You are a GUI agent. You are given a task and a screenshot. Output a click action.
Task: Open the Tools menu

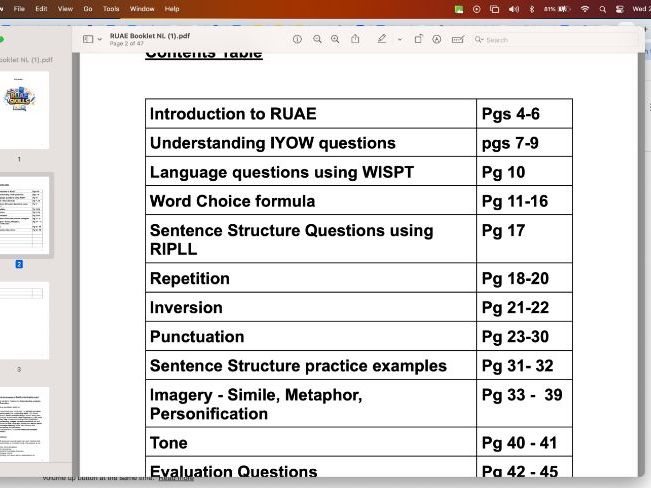[x=111, y=9]
